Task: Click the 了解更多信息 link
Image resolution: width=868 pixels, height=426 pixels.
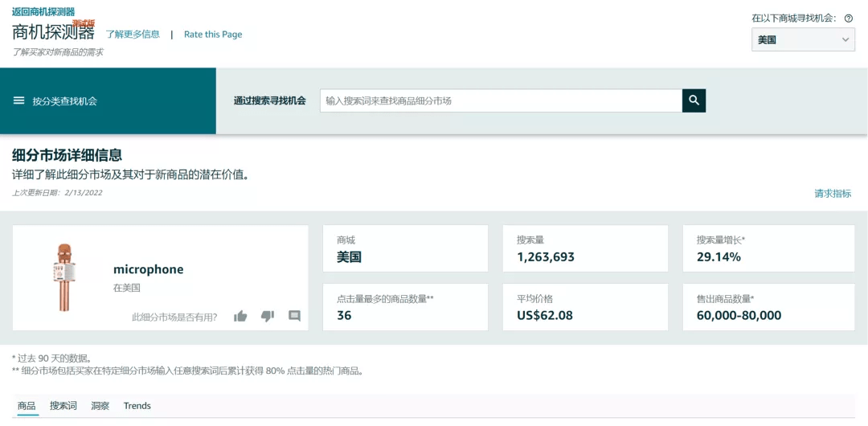Action: click(133, 35)
